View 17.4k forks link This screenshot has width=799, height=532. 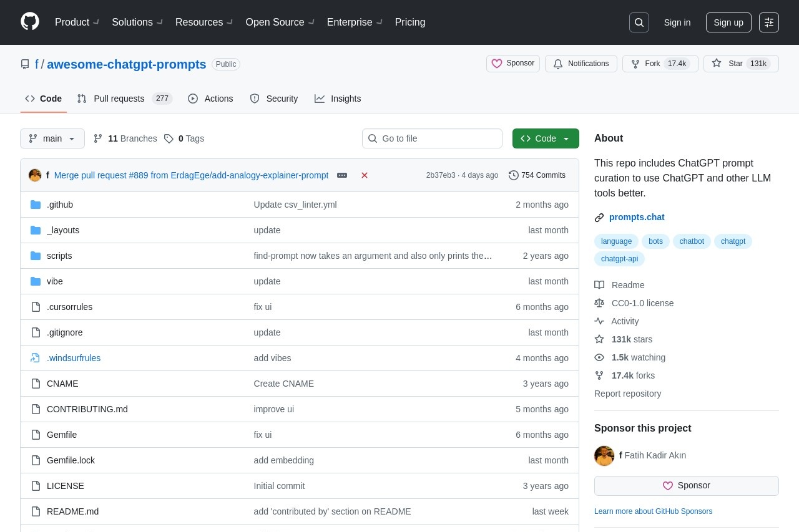coord(625,375)
